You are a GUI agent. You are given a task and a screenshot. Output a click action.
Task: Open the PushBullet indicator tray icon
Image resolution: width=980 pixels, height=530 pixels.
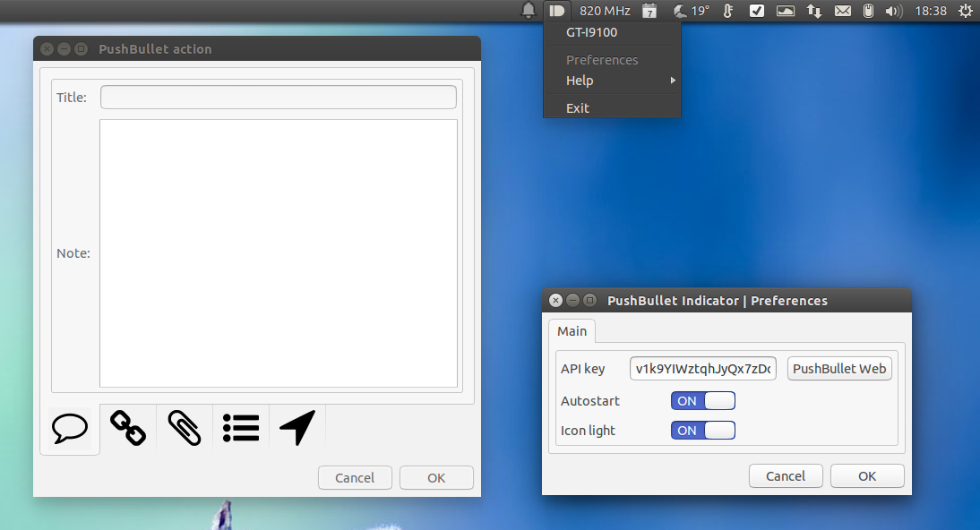pos(557,11)
